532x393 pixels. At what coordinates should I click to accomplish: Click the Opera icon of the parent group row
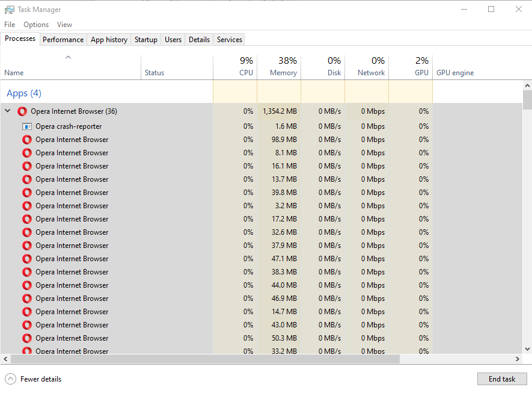tap(22, 111)
